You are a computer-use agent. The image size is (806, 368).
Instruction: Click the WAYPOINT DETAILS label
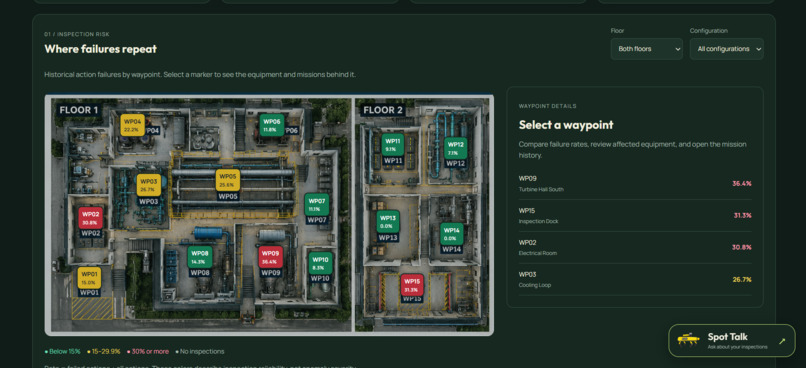547,106
